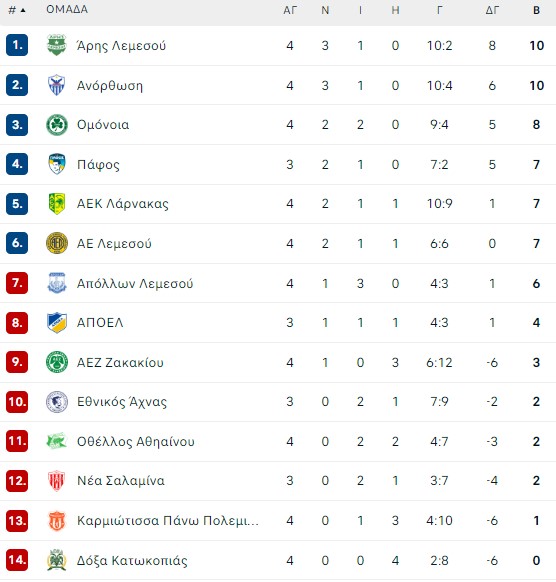Click the Οθέλλος Αθηαίνου green logo
556x582 pixels.
[x=56, y=441]
